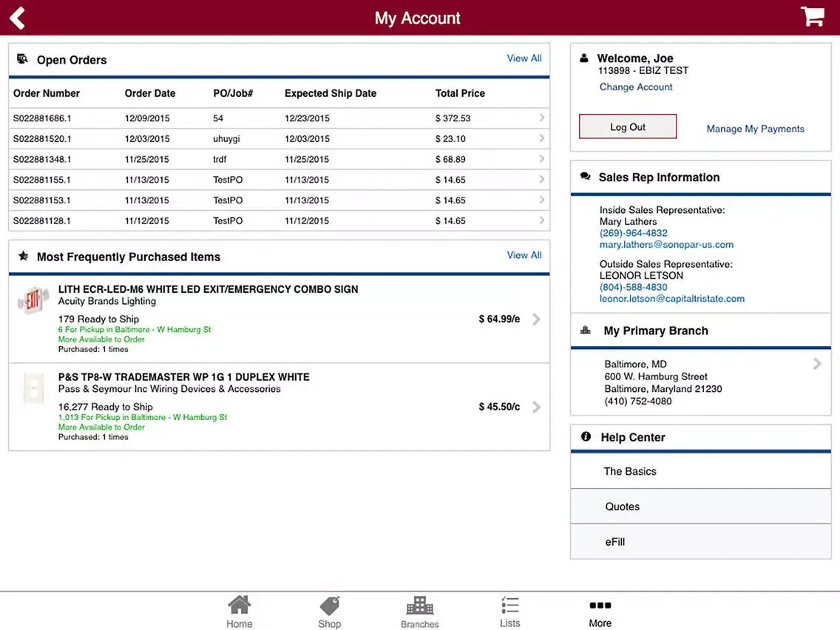Open the Most Frequently Purchased star icon
The height and width of the screenshot is (630, 840).
[23, 256]
